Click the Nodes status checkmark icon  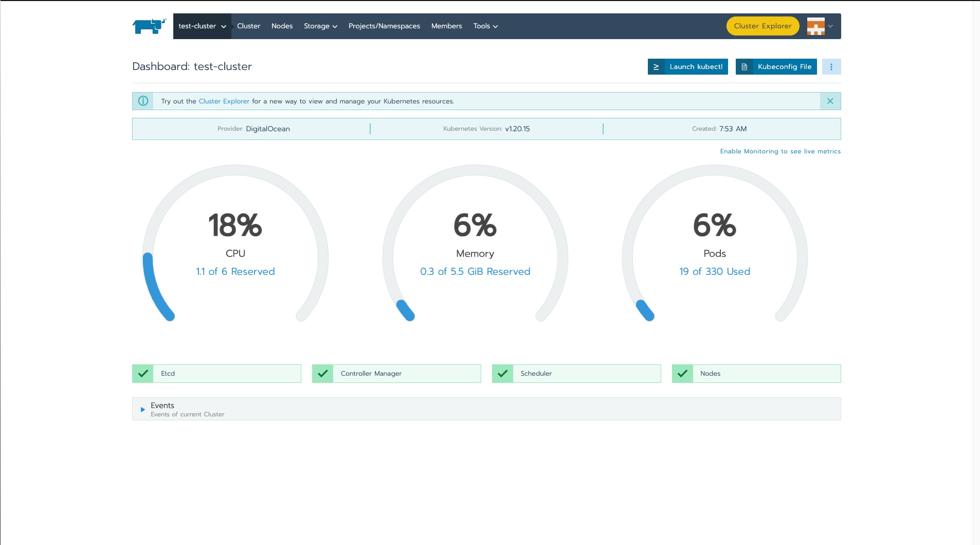pos(682,373)
